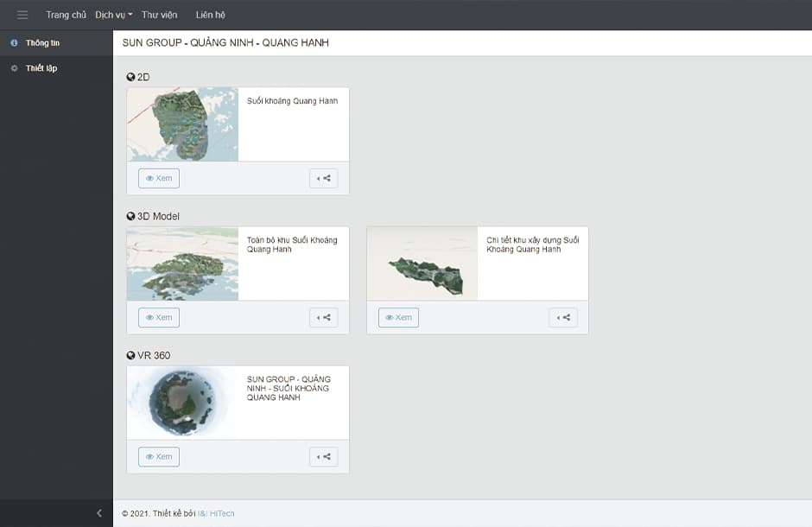Image resolution: width=812 pixels, height=527 pixels.
Task: Collapse sidebar with the chevron arrow
Action: point(99,513)
